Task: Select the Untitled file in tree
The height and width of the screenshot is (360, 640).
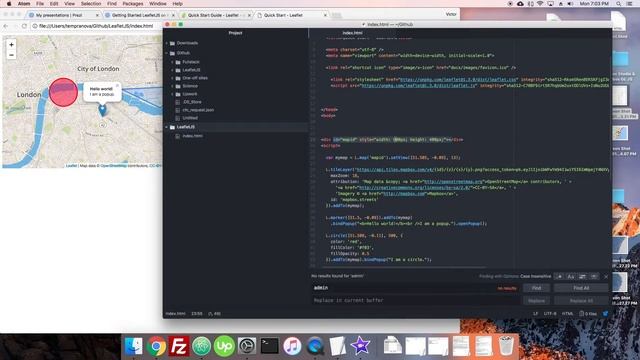Action: point(190,118)
